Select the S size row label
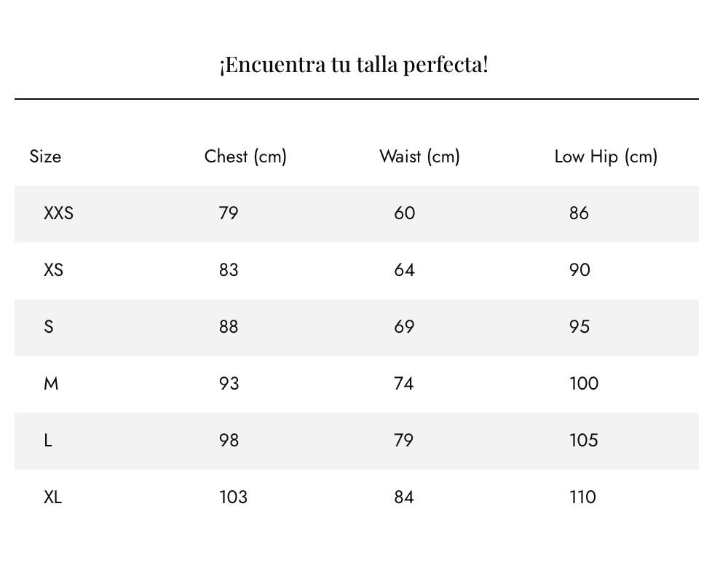728x568 pixels. [49, 327]
